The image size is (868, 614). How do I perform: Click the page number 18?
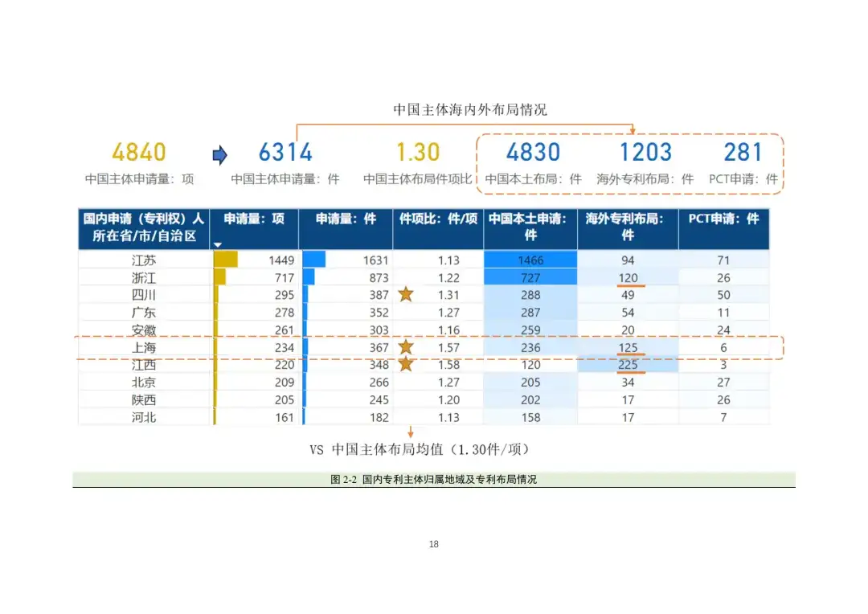pos(434,544)
